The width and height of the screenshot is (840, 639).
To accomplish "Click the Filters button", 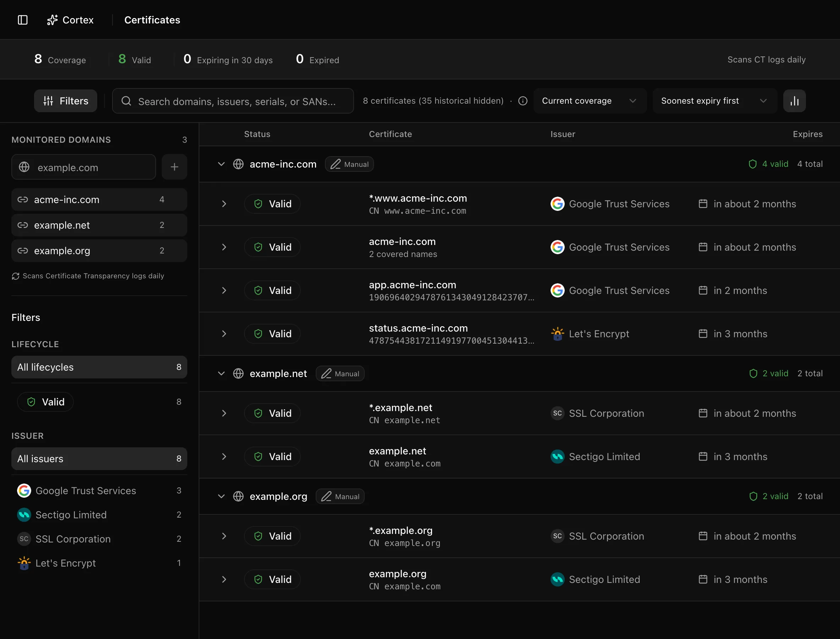I will click(66, 101).
